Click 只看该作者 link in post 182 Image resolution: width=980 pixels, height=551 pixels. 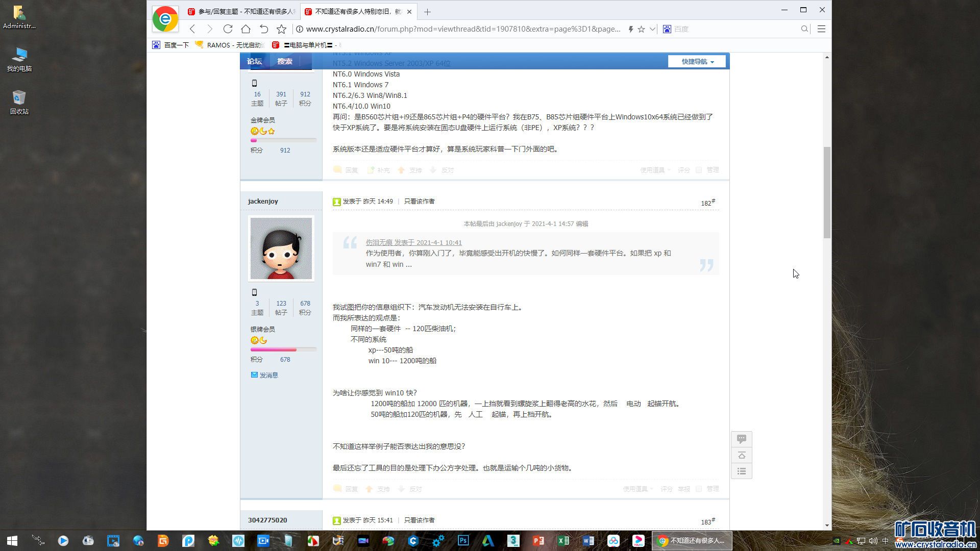(x=419, y=202)
